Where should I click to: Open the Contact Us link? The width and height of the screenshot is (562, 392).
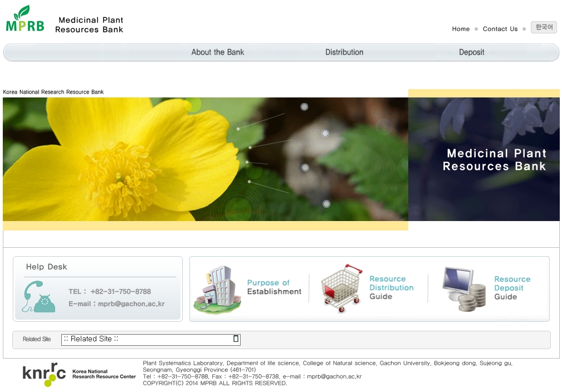(x=500, y=29)
